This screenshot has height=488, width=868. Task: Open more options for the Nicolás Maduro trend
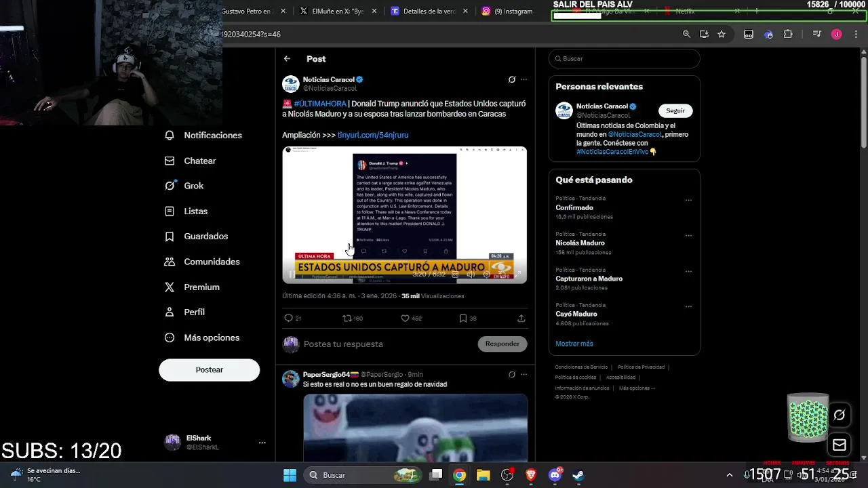coord(688,236)
